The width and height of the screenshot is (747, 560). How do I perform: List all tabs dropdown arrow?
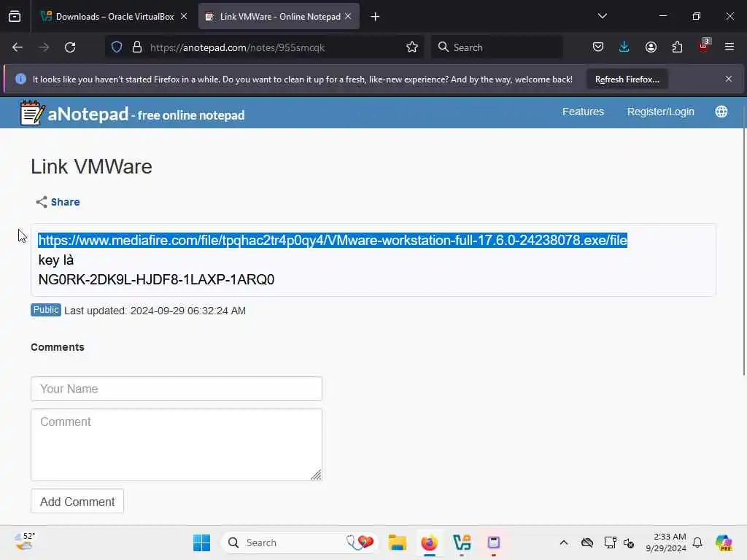[x=602, y=16]
